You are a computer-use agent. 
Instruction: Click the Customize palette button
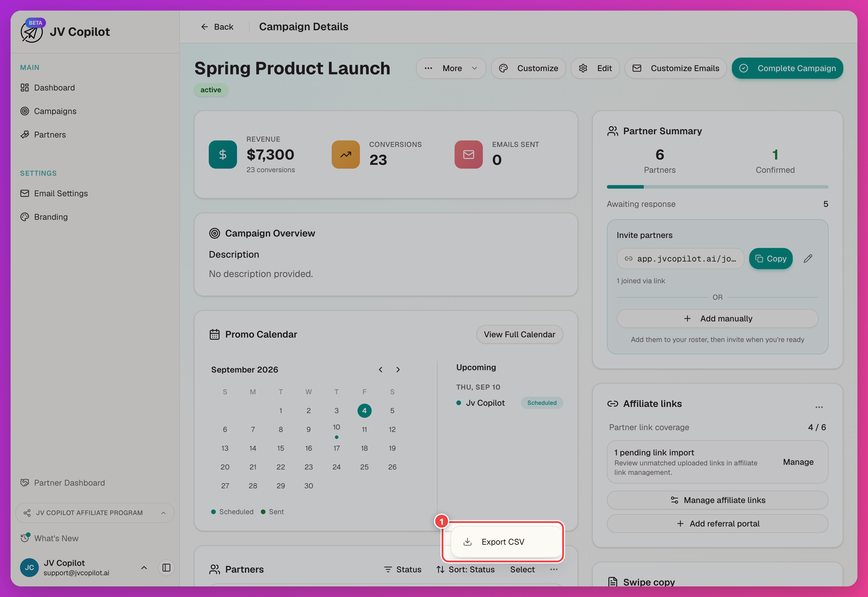coord(528,68)
